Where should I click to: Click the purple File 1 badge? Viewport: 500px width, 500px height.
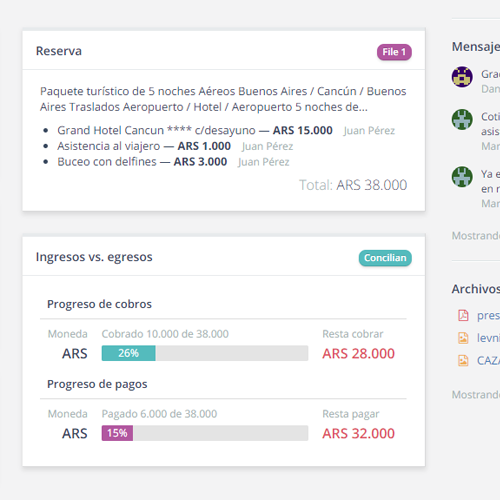pyautogui.click(x=394, y=52)
